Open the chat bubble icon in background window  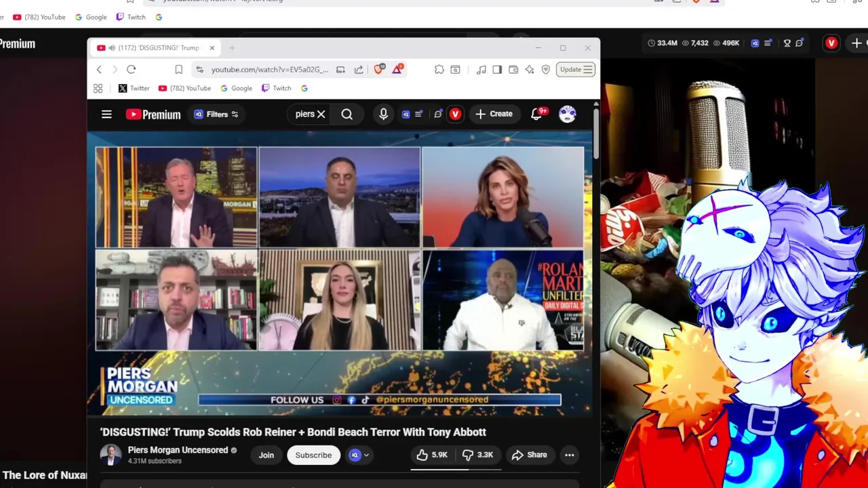point(800,43)
